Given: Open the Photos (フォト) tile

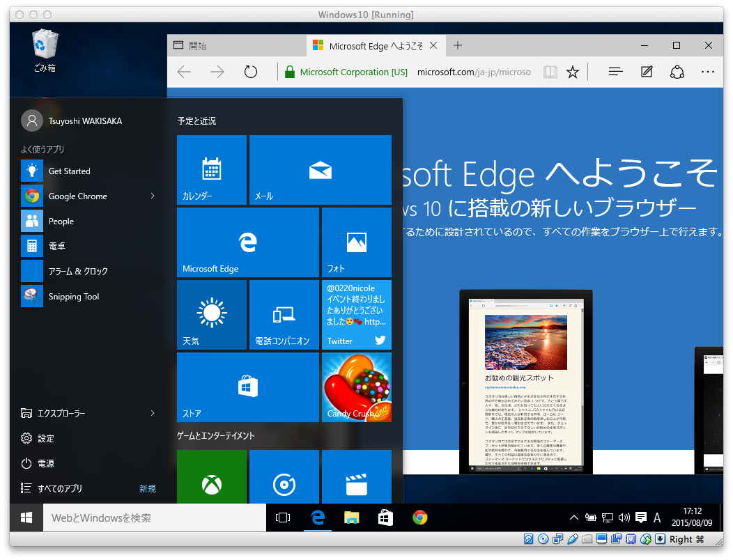Looking at the screenshot, I should tap(357, 242).
